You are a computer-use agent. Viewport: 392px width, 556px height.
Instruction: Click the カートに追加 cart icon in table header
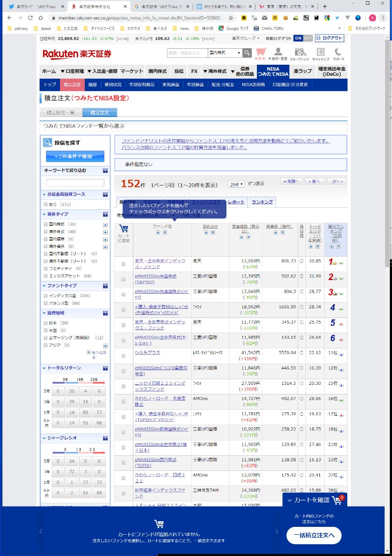pos(123,229)
